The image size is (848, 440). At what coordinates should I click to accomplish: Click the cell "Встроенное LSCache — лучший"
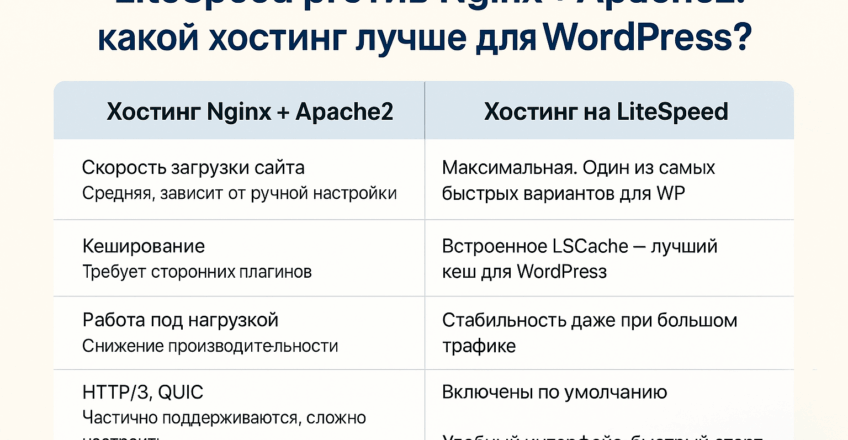579,246
